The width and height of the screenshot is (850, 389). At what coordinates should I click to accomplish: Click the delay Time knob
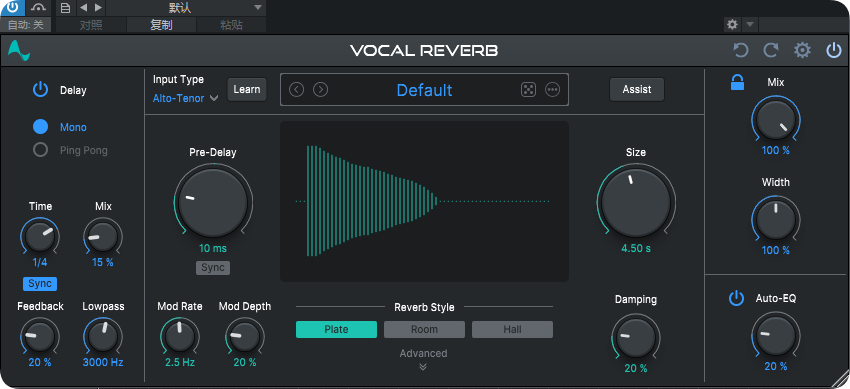[40, 236]
